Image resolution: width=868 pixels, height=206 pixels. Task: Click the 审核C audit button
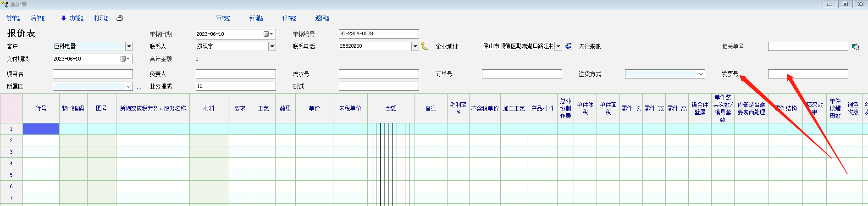(223, 18)
